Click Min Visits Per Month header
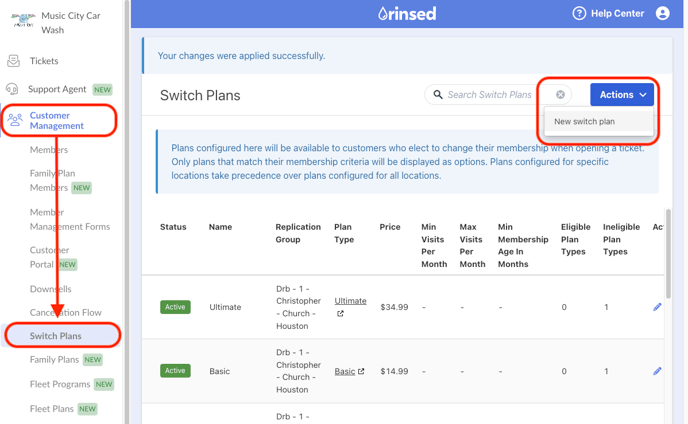 pyautogui.click(x=434, y=245)
